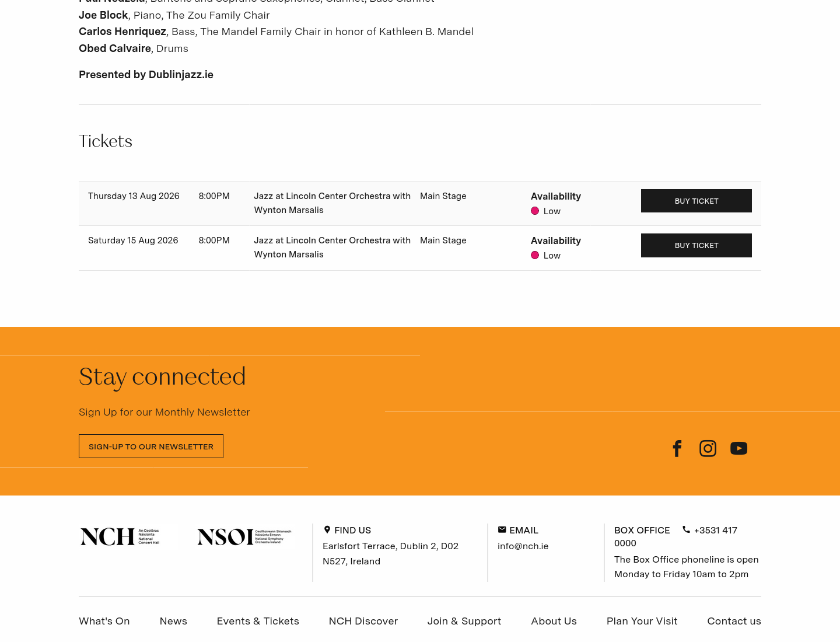Click the Box Office phone icon

pyautogui.click(x=686, y=530)
